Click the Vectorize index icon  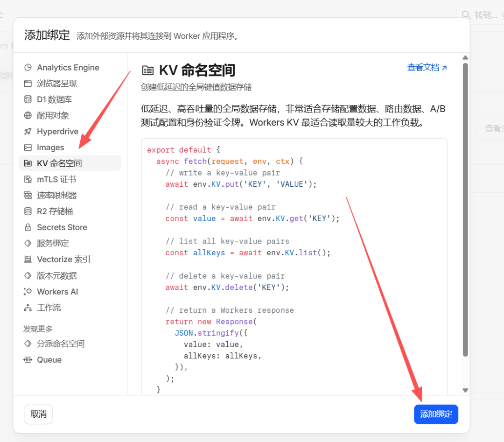pos(28,260)
